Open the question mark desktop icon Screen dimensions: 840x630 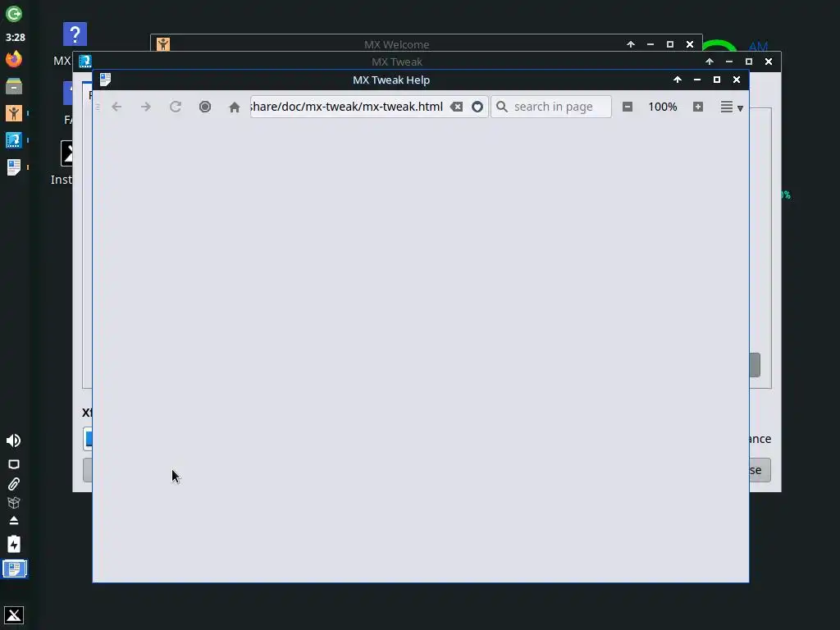[75, 34]
